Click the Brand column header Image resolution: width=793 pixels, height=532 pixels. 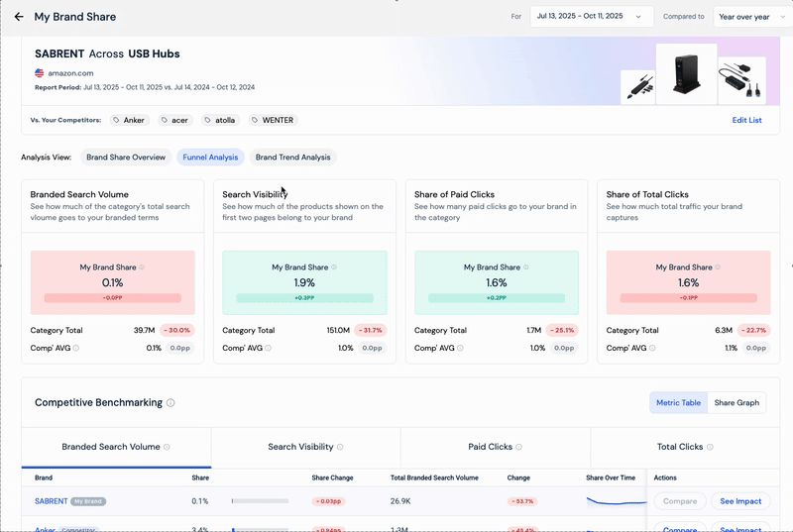click(44, 478)
